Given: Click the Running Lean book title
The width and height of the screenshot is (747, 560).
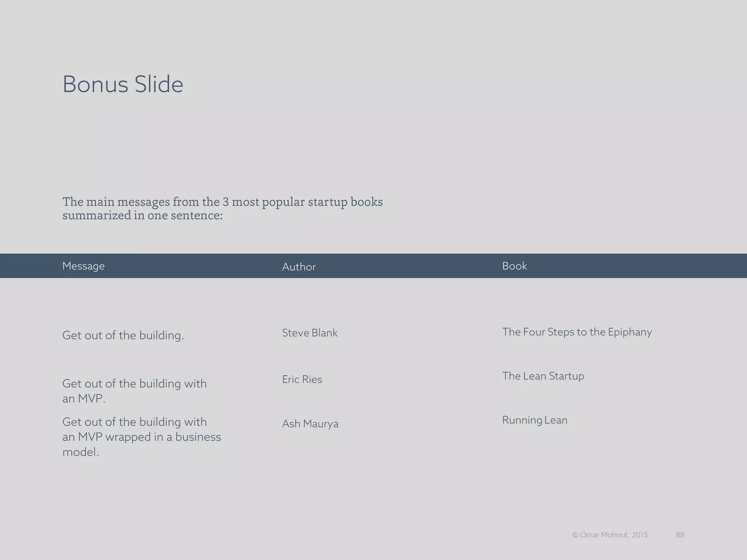Looking at the screenshot, I should [x=535, y=420].
